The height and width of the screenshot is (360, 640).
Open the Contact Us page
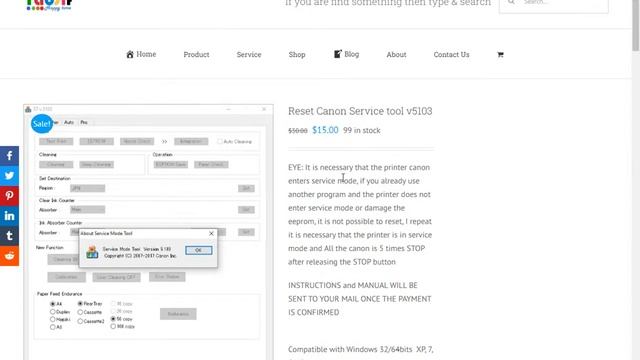[451, 54]
